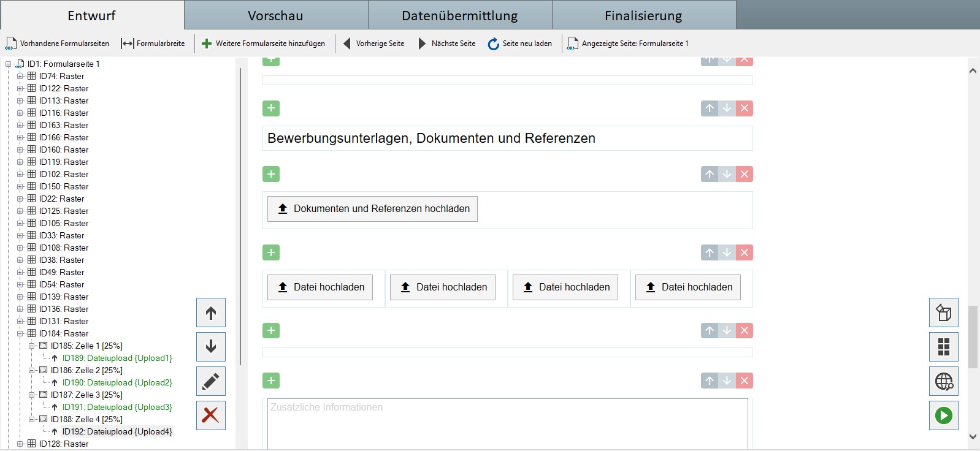
Task: Click the pencil edit icon button
Action: [210, 381]
